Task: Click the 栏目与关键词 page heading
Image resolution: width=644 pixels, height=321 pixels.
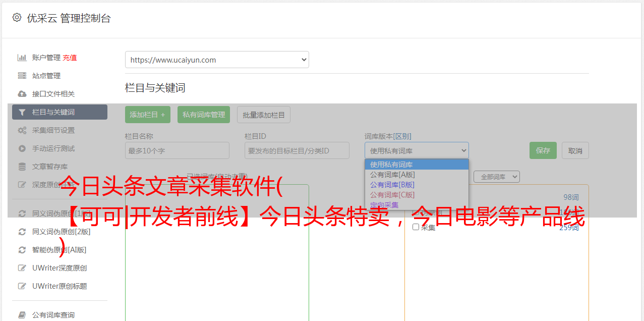Action: 155,88
